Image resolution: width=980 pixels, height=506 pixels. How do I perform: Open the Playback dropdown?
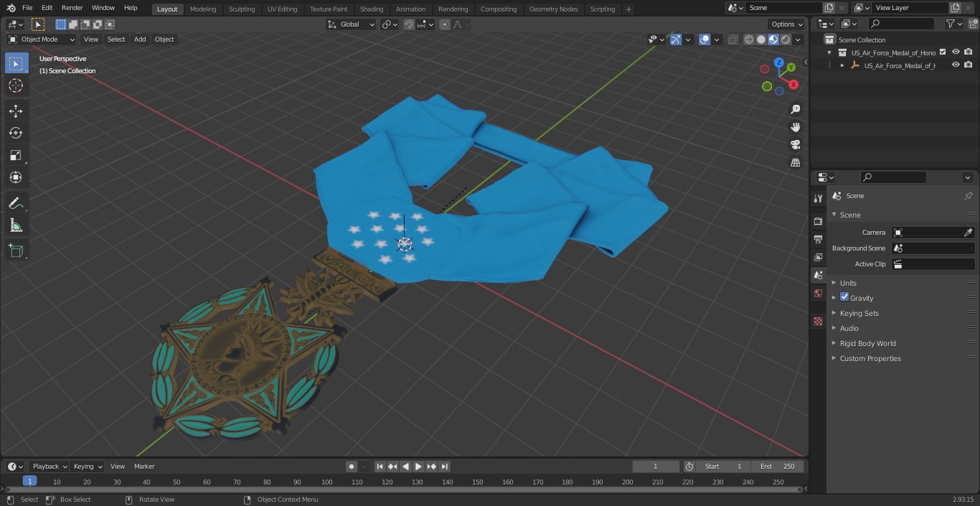(x=50, y=467)
